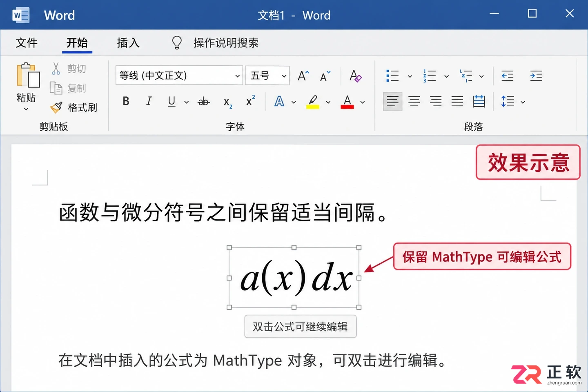Increase font size with the grow-font icon
Viewport: 588px width, 392px height.
pos(303,76)
